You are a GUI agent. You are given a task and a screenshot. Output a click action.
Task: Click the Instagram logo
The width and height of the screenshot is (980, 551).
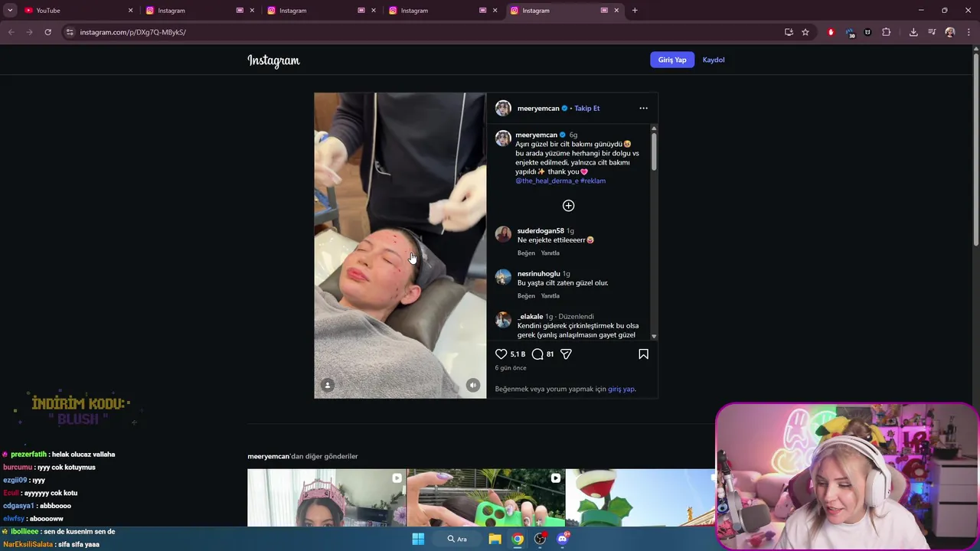273,60
